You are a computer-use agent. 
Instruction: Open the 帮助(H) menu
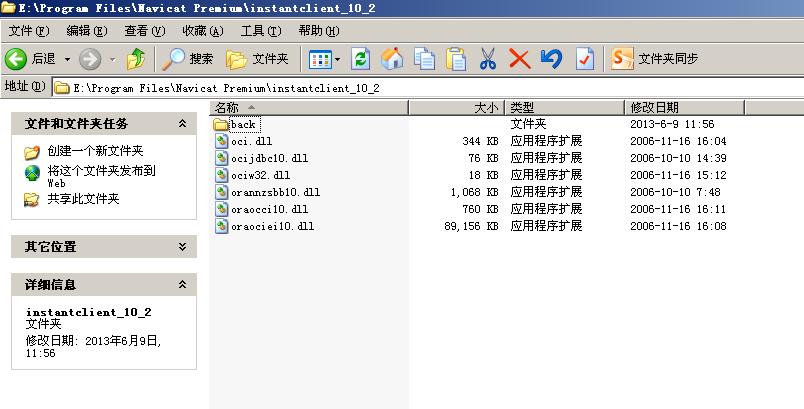pyautogui.click(x=319, y=31)
